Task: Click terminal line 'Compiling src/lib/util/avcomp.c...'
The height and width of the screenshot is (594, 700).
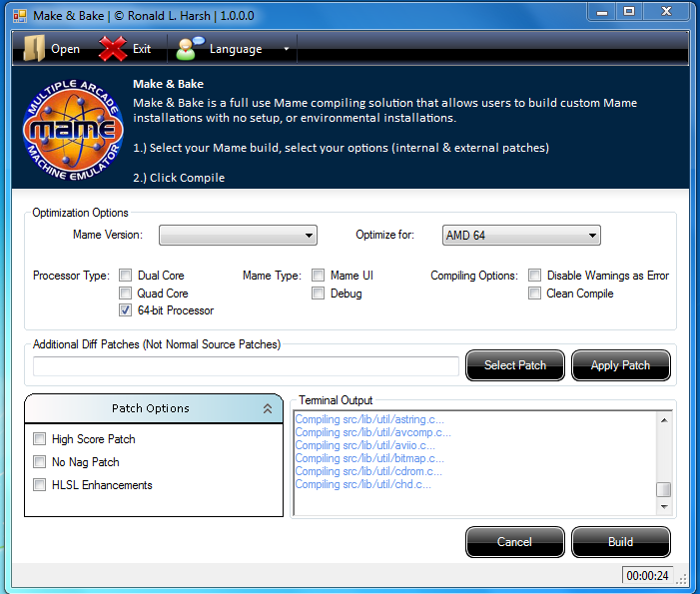Action: click(x=373, y=432)
